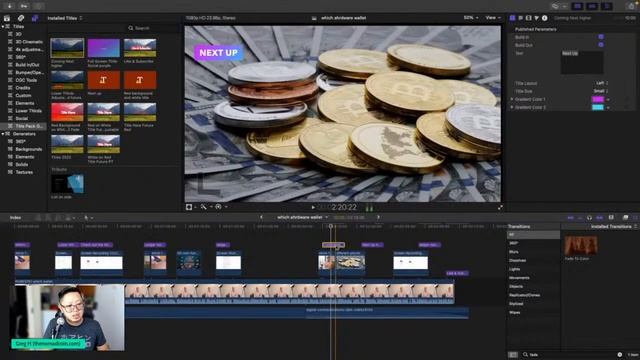Toggle the Inspector panel layout button
The height and width of the screenshot is (360, 640).
click(607, 6)
